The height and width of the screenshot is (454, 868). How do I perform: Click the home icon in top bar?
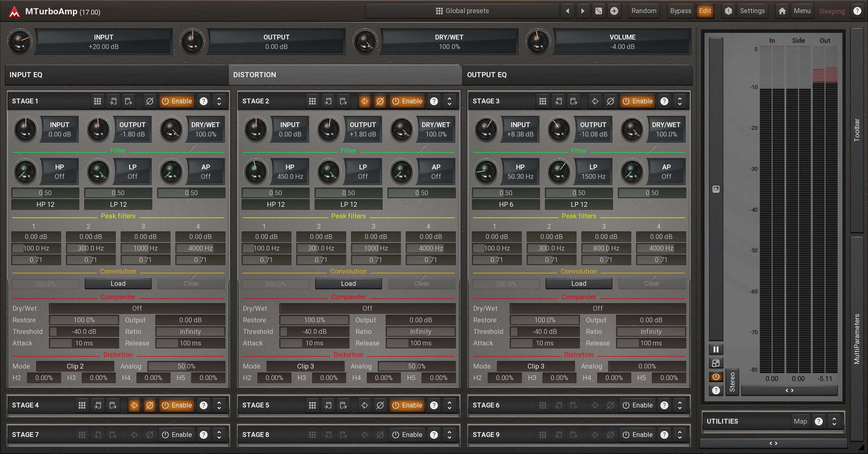[x=782, y=11]
